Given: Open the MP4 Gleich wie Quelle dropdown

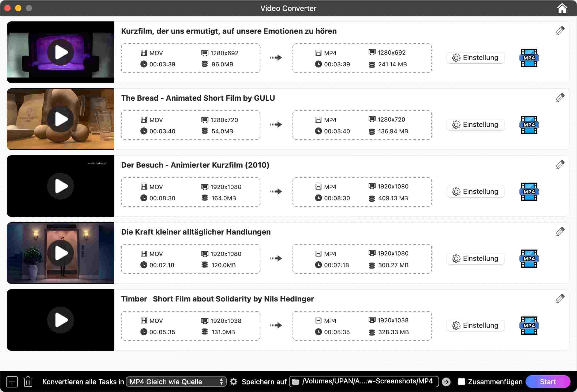Looking at the screenshot, I should pos(176,382).
